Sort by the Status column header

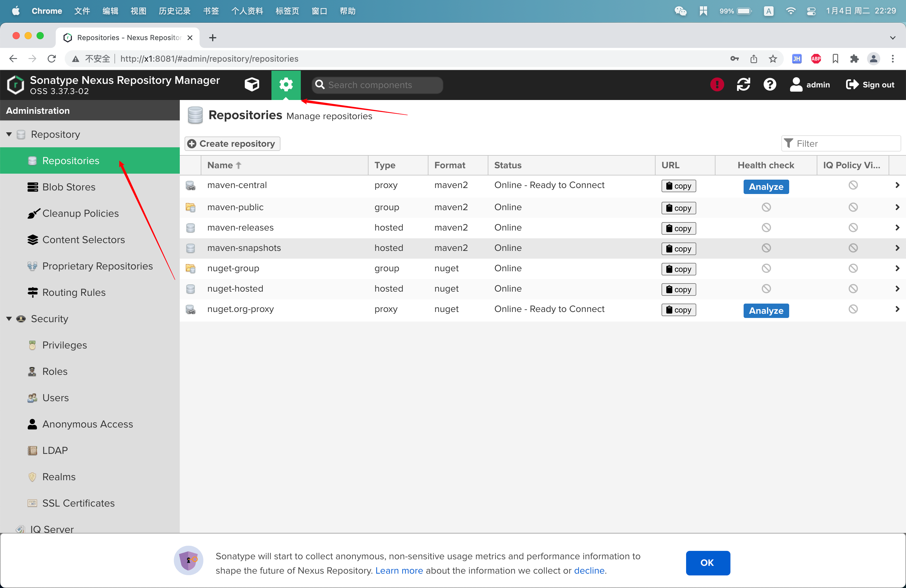pyautogui.click(x=571, y=165)
